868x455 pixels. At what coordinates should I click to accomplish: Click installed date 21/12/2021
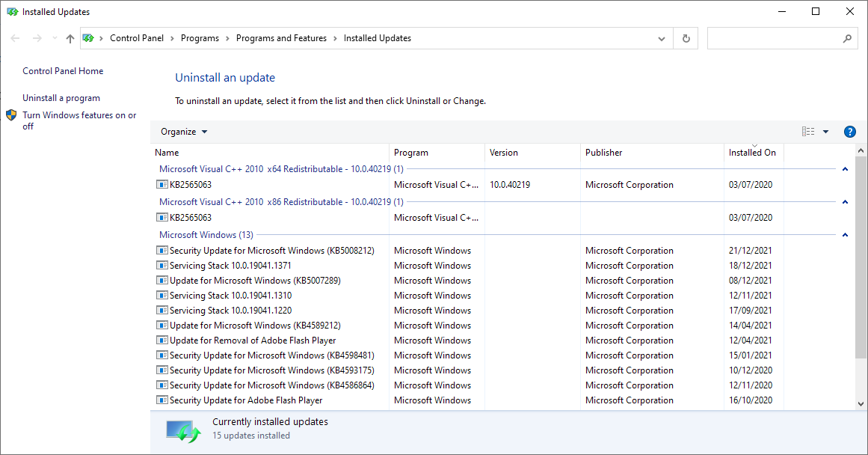(x=750, y=251)
